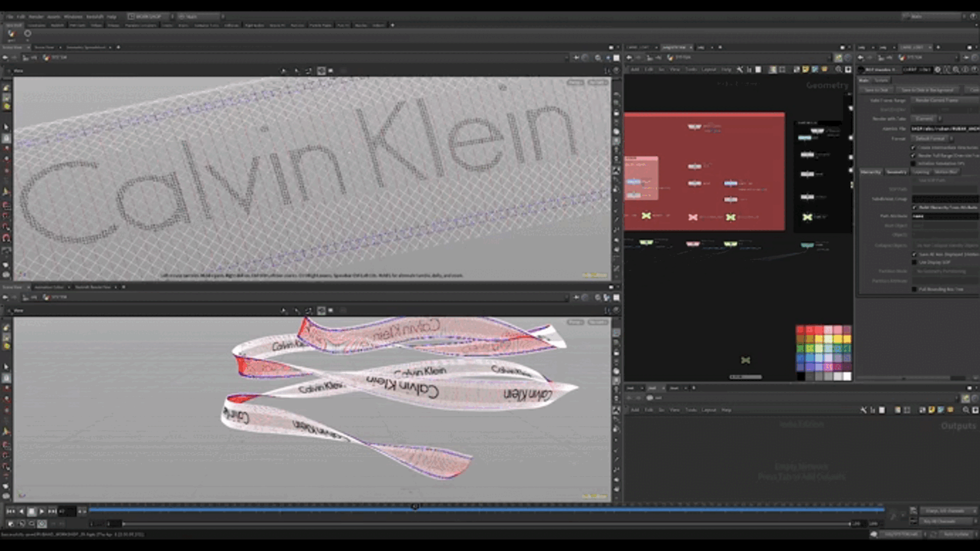Open the Render menu in main menu bar
Viewport: 980px width, 551px height.
click(x=36, y=16)
